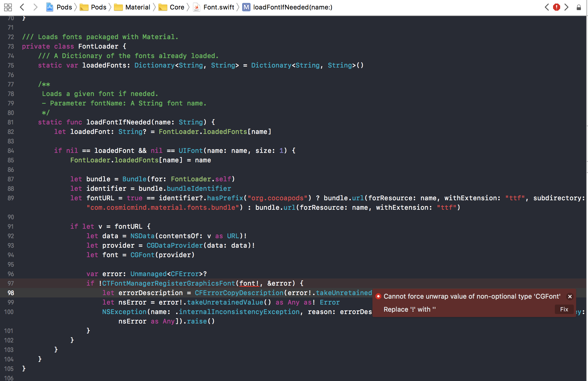
Task: Click the underlined font! error in line 97
Action: 249,283
